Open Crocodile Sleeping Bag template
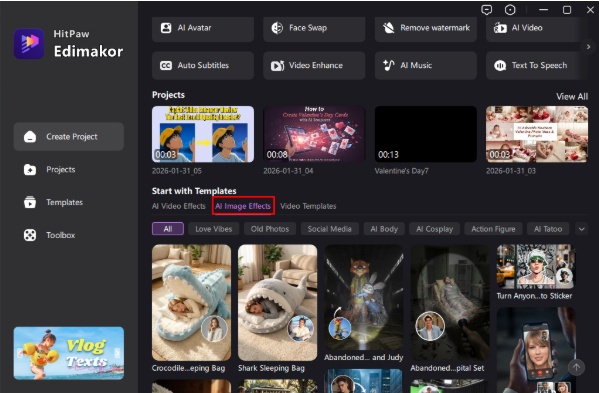Screen dimensions: 599x393 click(x=191, y=302)
